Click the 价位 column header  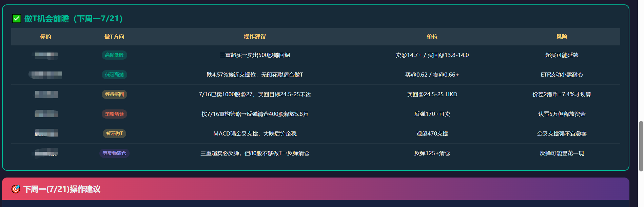pyautogui.click(x=432, y=37)
